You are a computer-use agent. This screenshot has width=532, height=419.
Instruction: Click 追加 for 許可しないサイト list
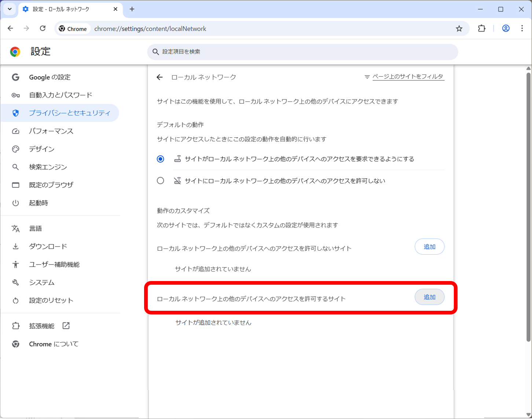[x=429, y=247]
